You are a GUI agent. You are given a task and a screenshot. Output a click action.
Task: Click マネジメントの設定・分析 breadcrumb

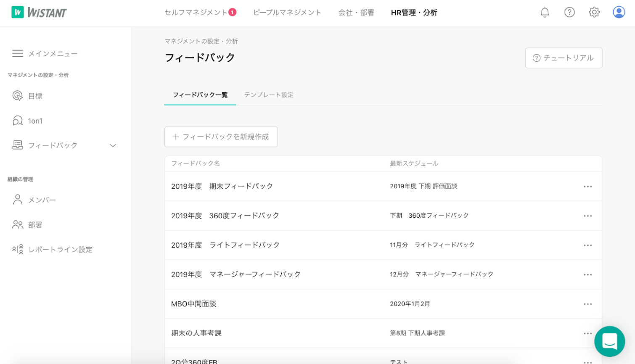point(201,41)
